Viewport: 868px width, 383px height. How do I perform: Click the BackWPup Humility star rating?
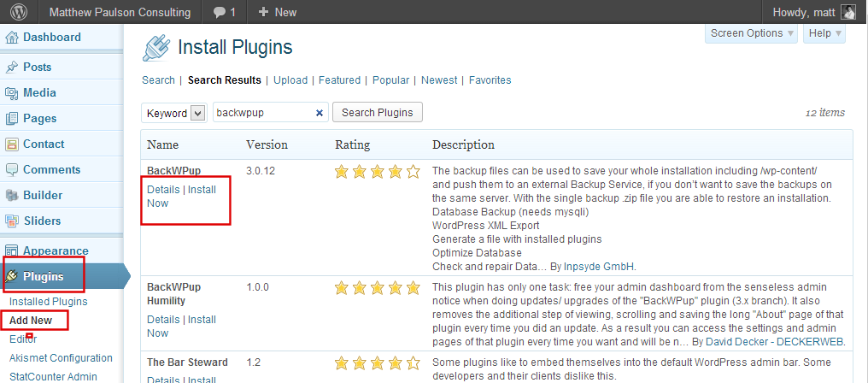(378, 288)
